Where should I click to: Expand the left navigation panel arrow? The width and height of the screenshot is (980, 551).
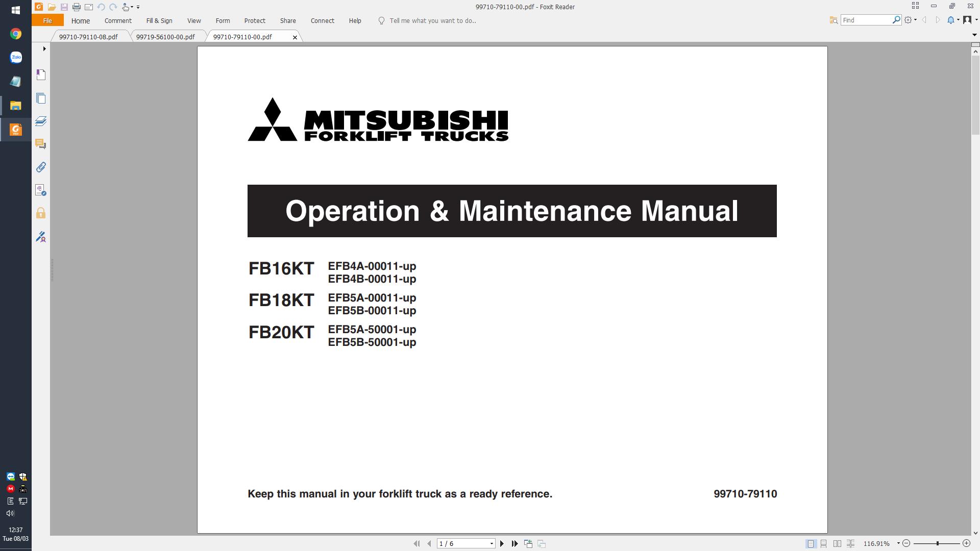(44, 49)
